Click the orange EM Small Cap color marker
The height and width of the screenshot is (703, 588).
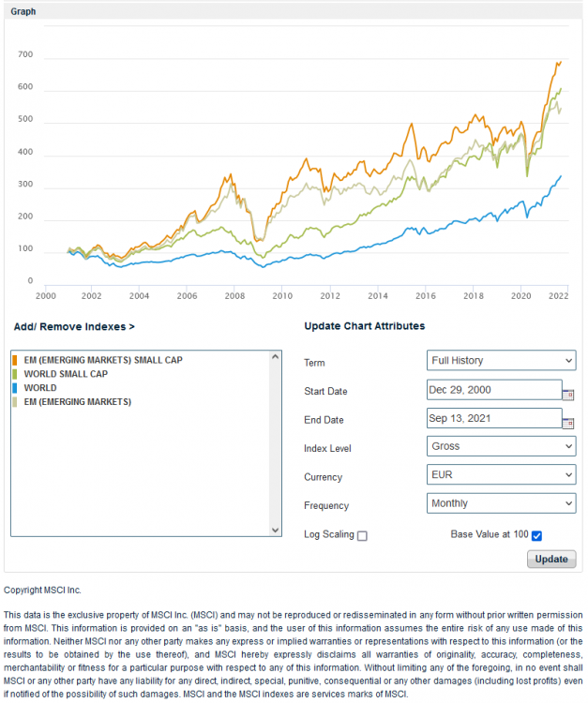pos(15,360)
